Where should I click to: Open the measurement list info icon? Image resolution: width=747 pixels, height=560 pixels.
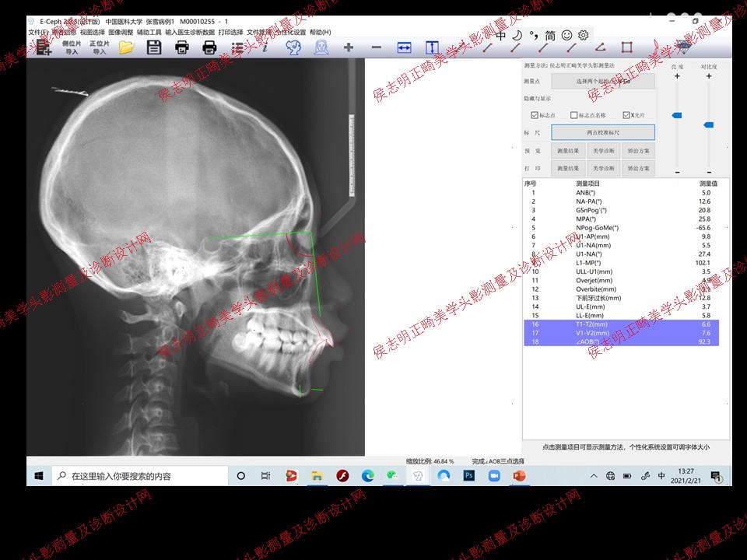[237, 47]
